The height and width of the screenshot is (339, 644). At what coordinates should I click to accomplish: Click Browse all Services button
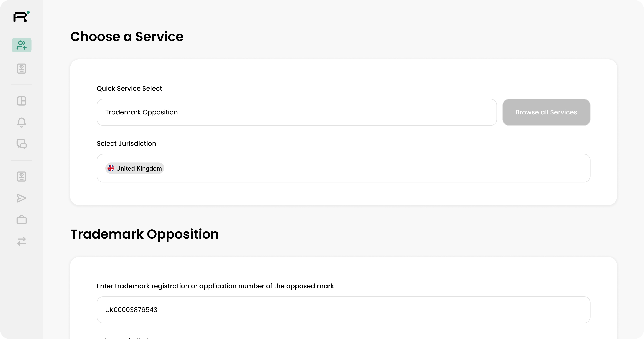coord(546,112)
